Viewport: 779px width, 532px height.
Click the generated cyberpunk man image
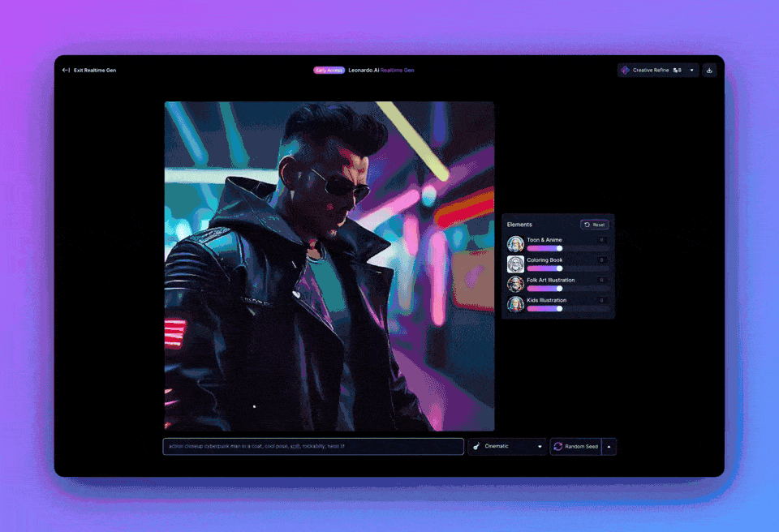(329, 266)
